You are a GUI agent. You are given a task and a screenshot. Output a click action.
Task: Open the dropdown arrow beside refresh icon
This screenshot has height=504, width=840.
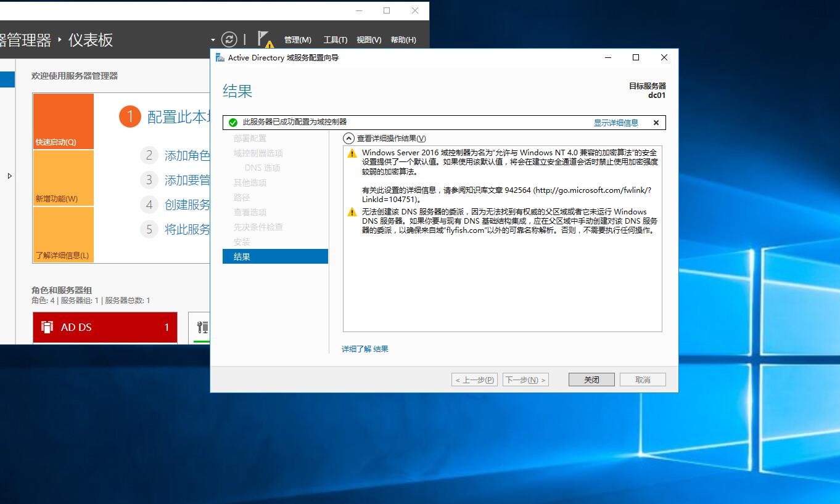[x=213, y=40]
